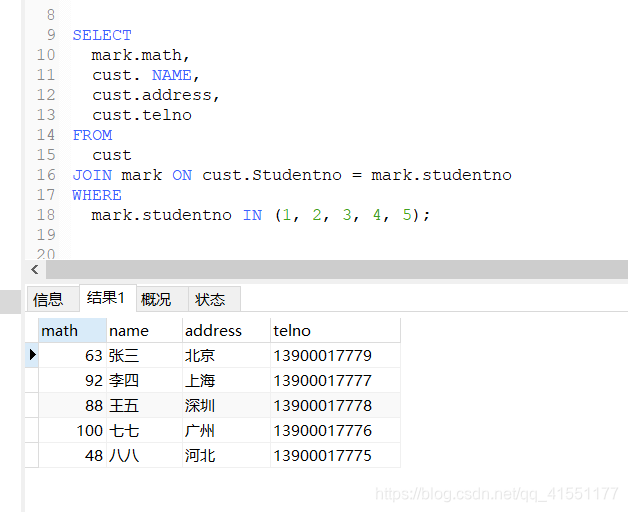Select telno cell 13900017776

335,430
